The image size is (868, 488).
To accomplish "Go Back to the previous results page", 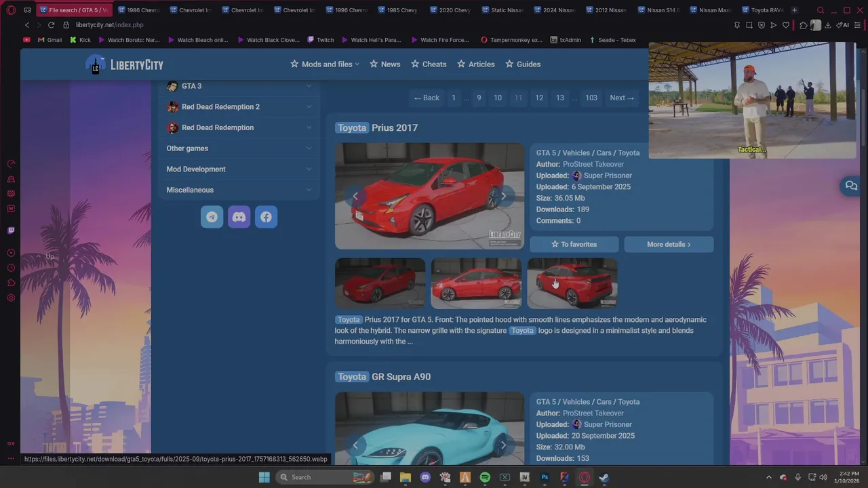I will click(427, 98).
